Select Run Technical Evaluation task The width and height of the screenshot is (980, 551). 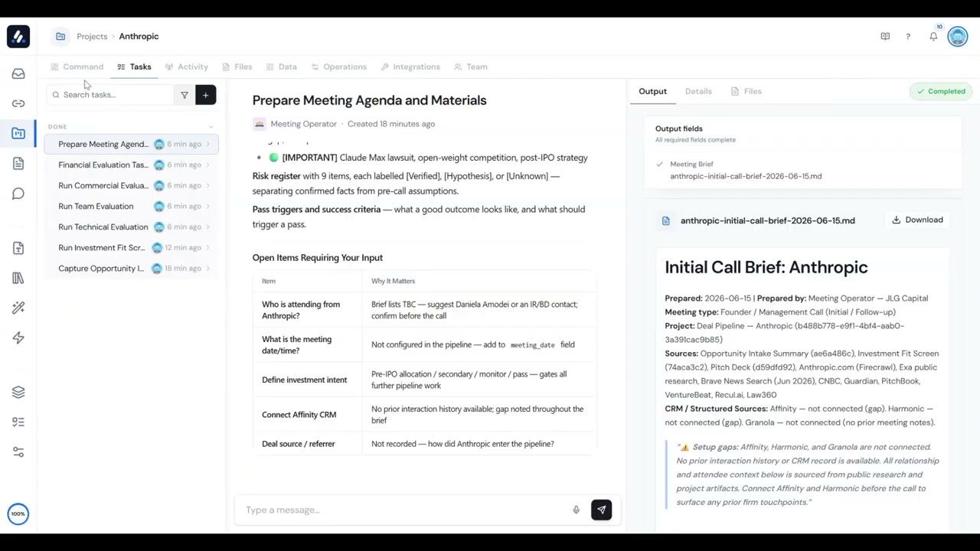coord(131,227)
